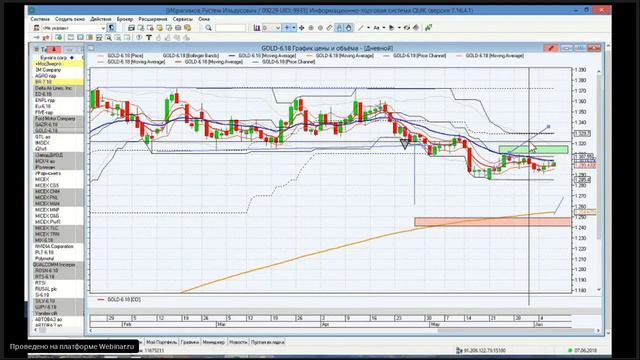This screenshot has height=360, width=640.
Task: Select RTS-6.18 in instruments list
Action: click(x=58, y=277)
